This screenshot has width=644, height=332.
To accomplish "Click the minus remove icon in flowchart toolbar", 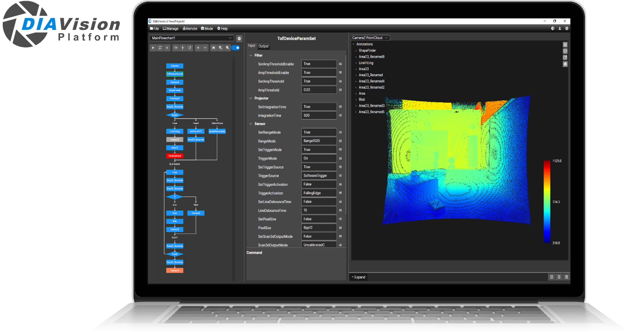I will [205, 48].
